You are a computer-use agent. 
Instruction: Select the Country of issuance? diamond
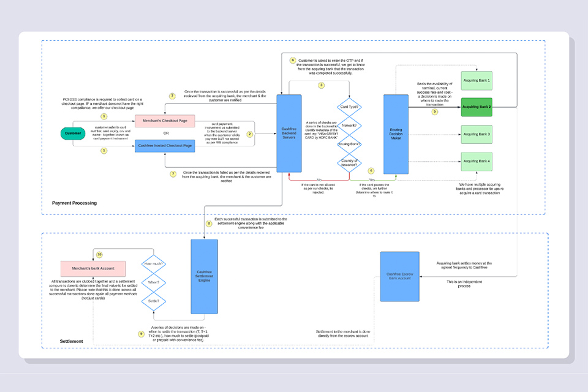click(x=350, y=162)
